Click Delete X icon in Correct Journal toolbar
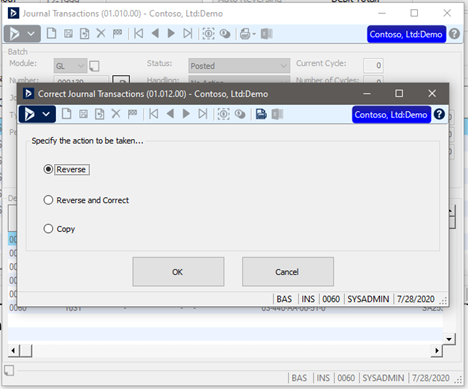468x389 pixels. 116,114
